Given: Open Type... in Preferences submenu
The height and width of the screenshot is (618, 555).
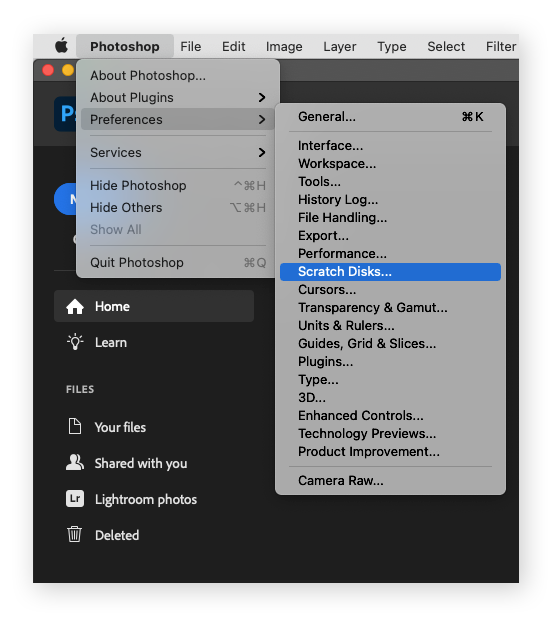Looking at the screenshot, I should point(390,380).
